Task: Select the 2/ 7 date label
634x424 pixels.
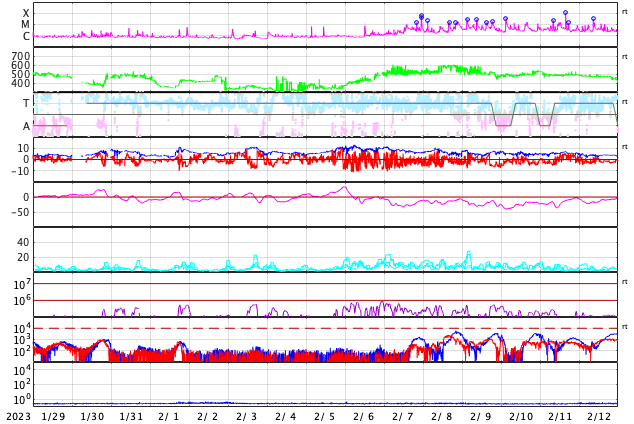Action: click(403, 417)
